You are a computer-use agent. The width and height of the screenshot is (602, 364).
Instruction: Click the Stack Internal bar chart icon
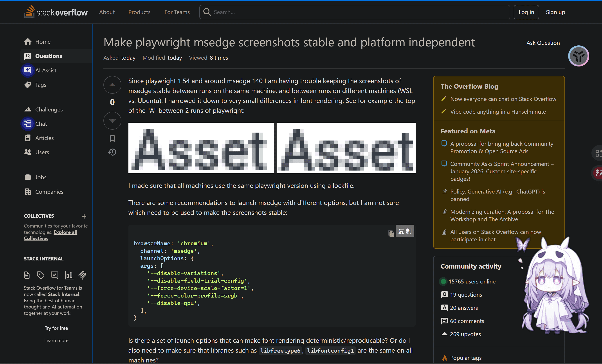pos(69,275)
